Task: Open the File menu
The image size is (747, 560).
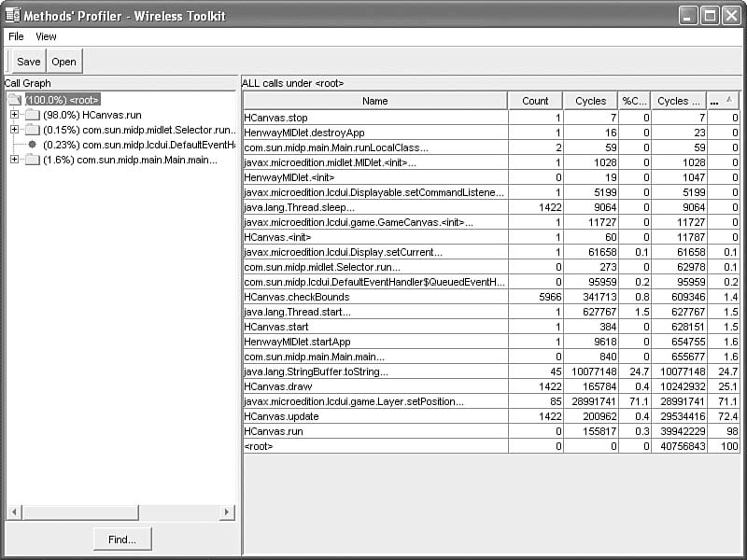Action: coord(16,36)
